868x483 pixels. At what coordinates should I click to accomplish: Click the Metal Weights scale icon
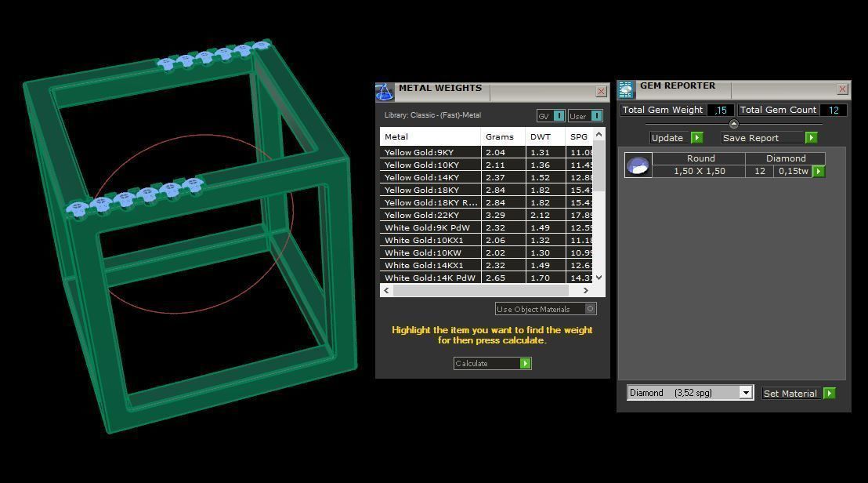tap(385, 92)
